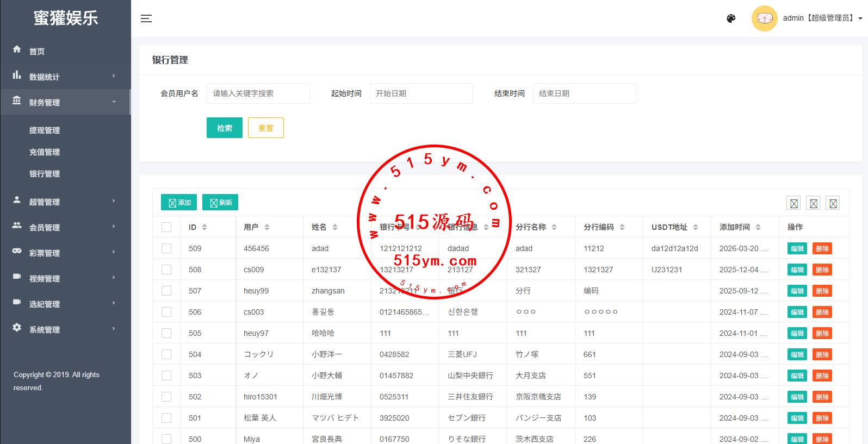Open the 充值管理 menu item

tap(45, 152)
